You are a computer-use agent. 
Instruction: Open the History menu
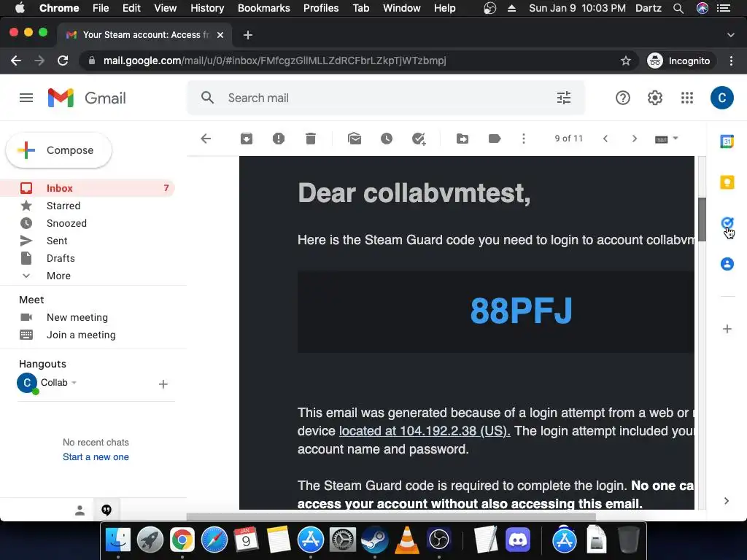click(x=207, y=8)
